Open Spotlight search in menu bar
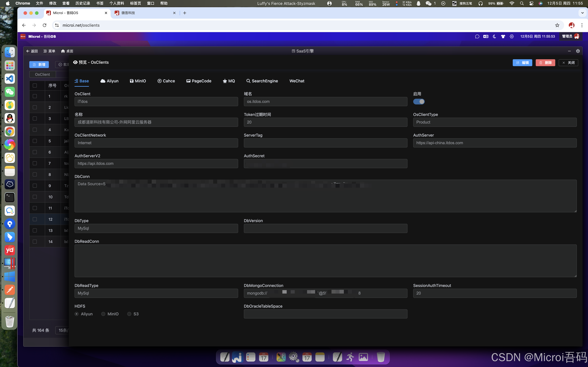Viewport: 588px width, 367px height. pyautogui.click(x=522, y=3)
